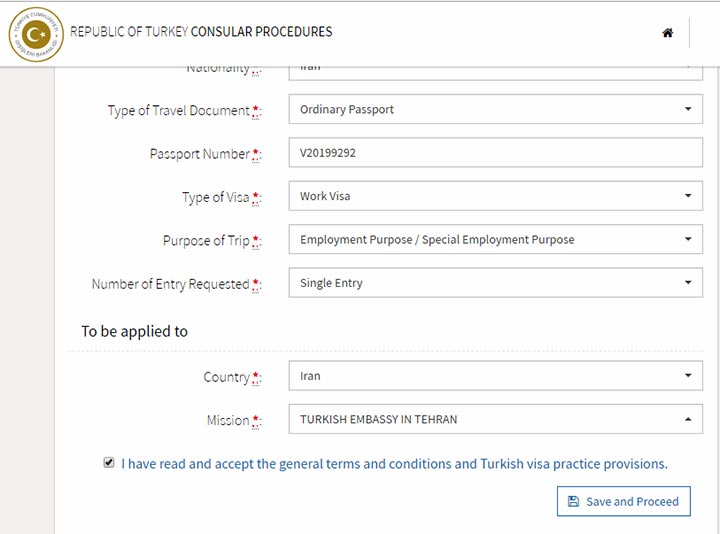Select the Single Entry dropdown
The height and width of the screenshot is (534, 720).
495,282
